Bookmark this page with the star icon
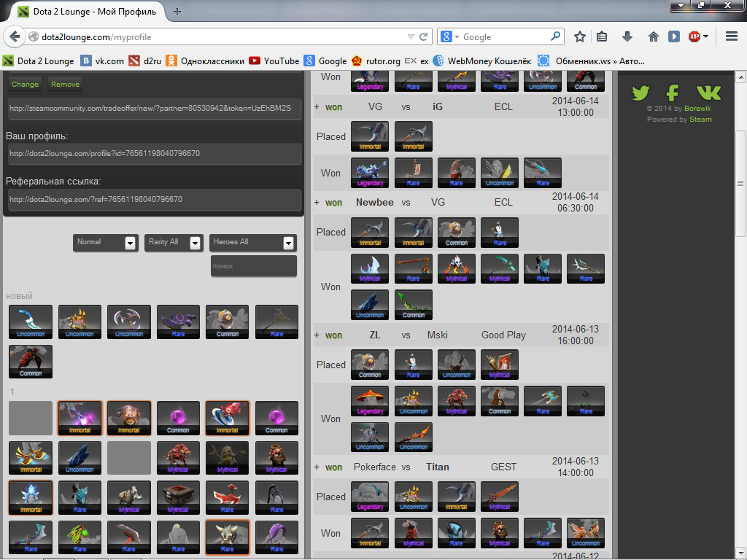The width and height of the screenshot is (747, 560). tap(579, 36)
